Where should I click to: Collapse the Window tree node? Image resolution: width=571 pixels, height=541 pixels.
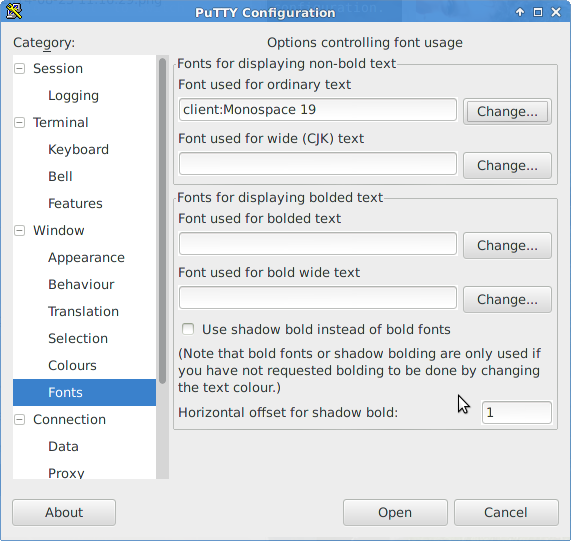click(x=20, y=230)
